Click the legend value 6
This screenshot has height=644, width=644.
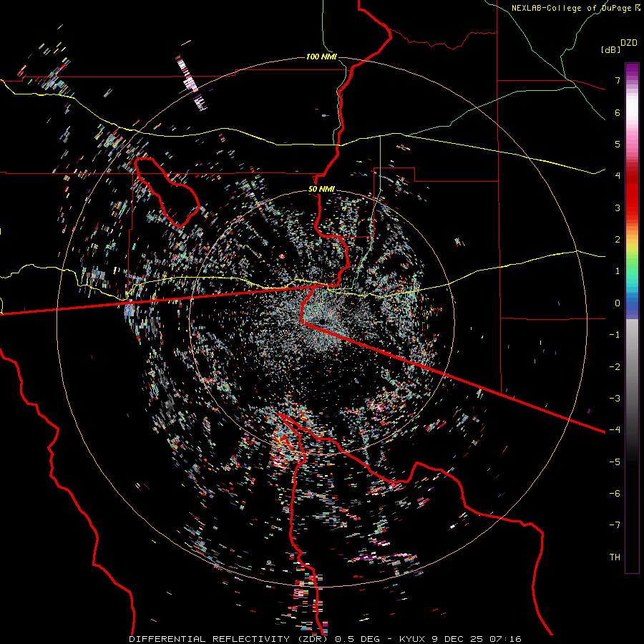pos(618,112)
